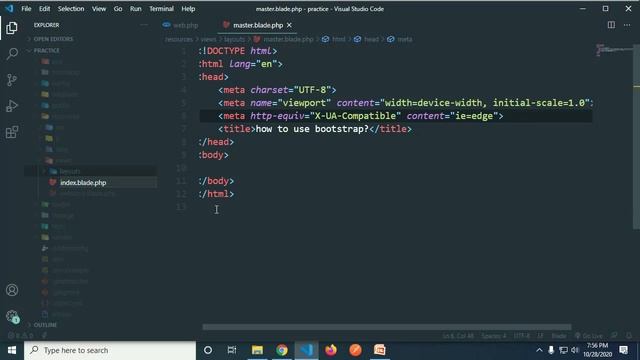Click the line and column indicator
640x360 pixels.
pos(458,336)
